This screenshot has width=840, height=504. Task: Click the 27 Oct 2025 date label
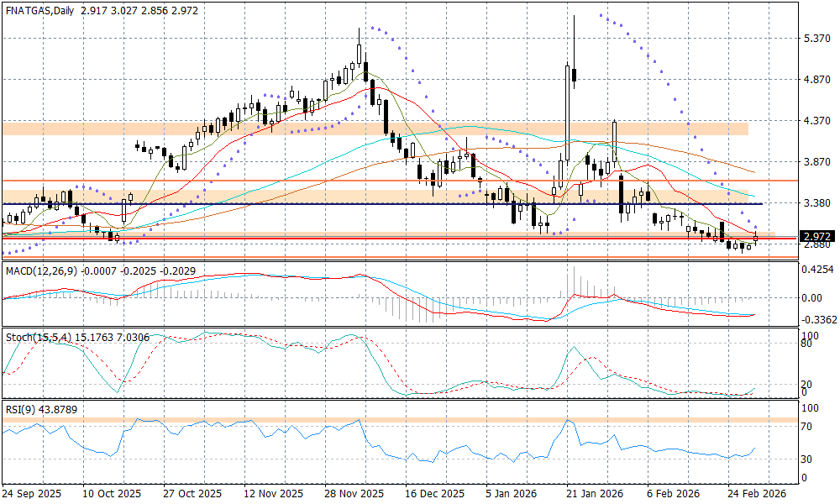click(x=192, y=494)
